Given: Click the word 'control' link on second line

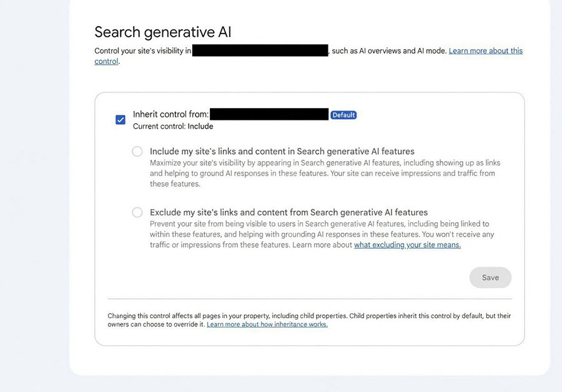Looking at the screenshot, I should 106,61.
